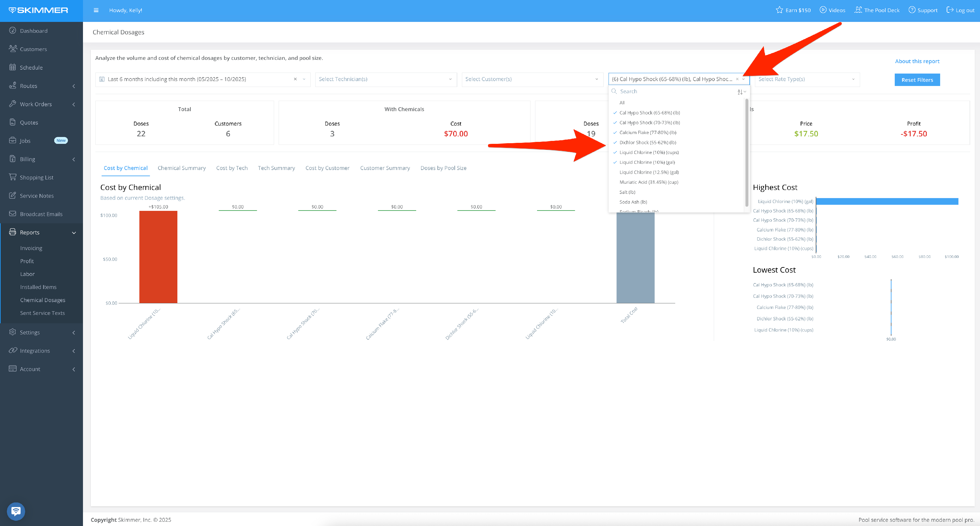The width and height of the screenshot is (980, 526).
Task: Switch to the Chemical Summary tab
Action: [x=182, y=168]
